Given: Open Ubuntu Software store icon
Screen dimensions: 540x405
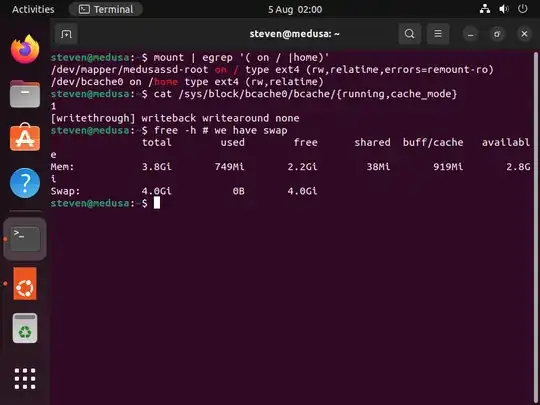Looking at the screenshot, I should tap(25, 138).
